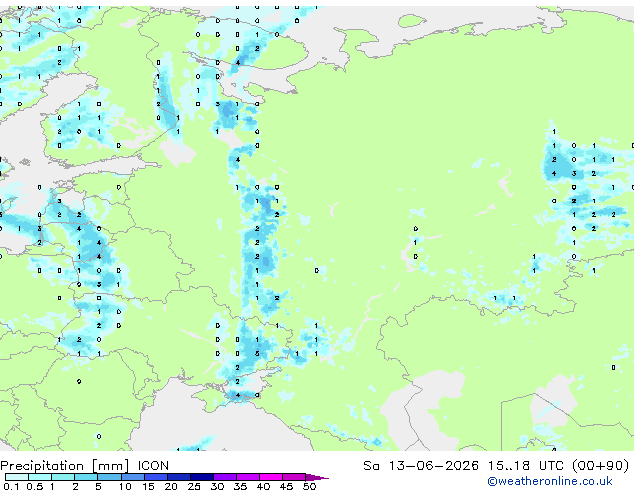Image resolution: width=634 pixels, height=490 pixels.
Task: Click the '10' legend scale label
Action: coord(125,486)
